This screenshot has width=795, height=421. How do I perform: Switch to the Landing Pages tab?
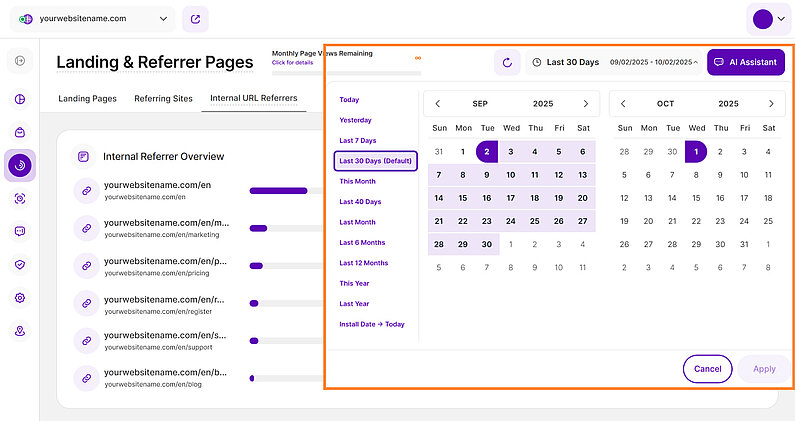tap(87, 98)
